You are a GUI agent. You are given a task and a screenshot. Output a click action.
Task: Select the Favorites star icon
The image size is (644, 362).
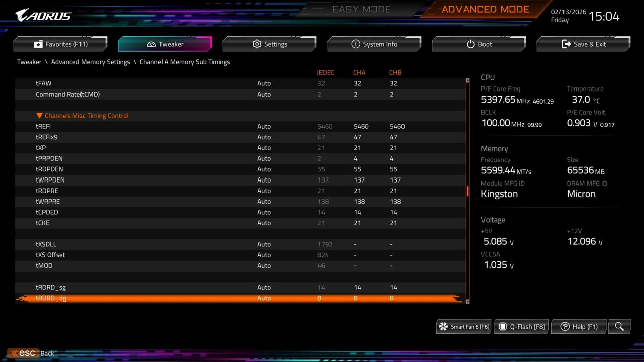point(38,44)
